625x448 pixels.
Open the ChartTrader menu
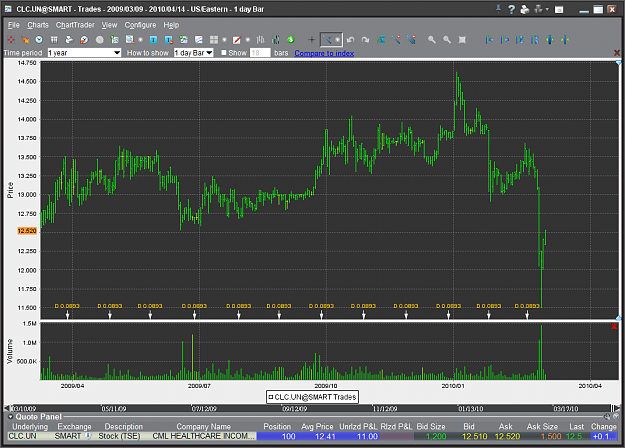(x=75, y=25)
